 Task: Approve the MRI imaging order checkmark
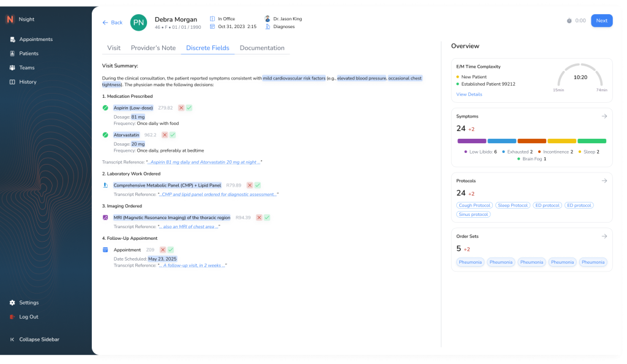[267, 217]
